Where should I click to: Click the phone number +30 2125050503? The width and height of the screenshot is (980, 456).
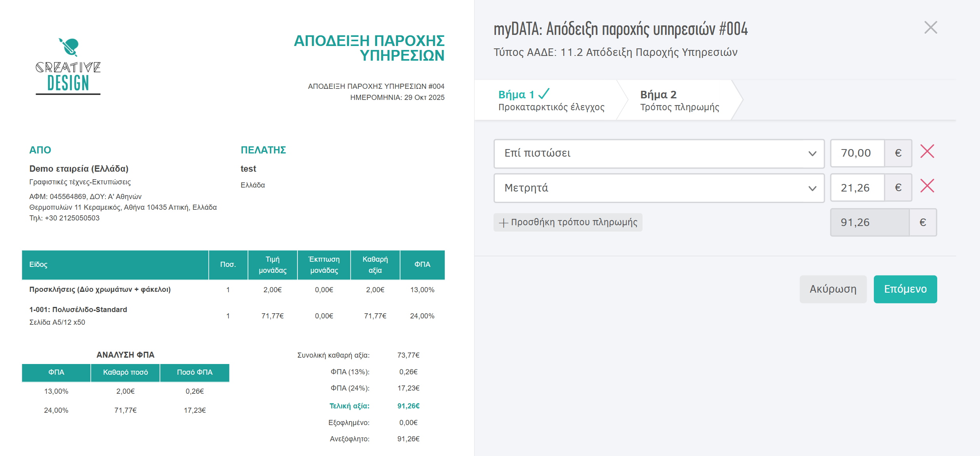[x=65, y=217]
